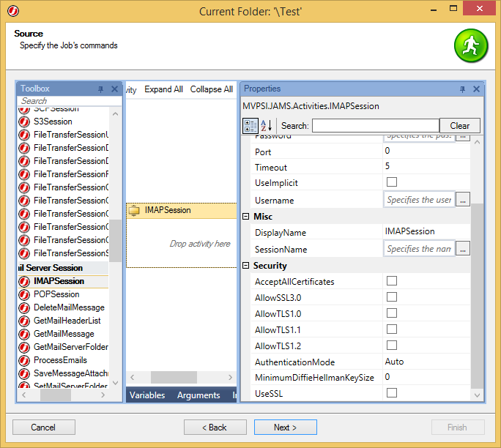Collapse the Misc property category
501x448 pixels.
coord(245,217)
